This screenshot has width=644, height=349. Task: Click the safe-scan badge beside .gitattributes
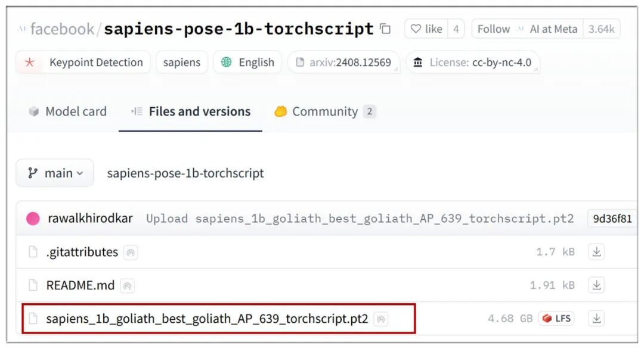[x=131, y=253]
